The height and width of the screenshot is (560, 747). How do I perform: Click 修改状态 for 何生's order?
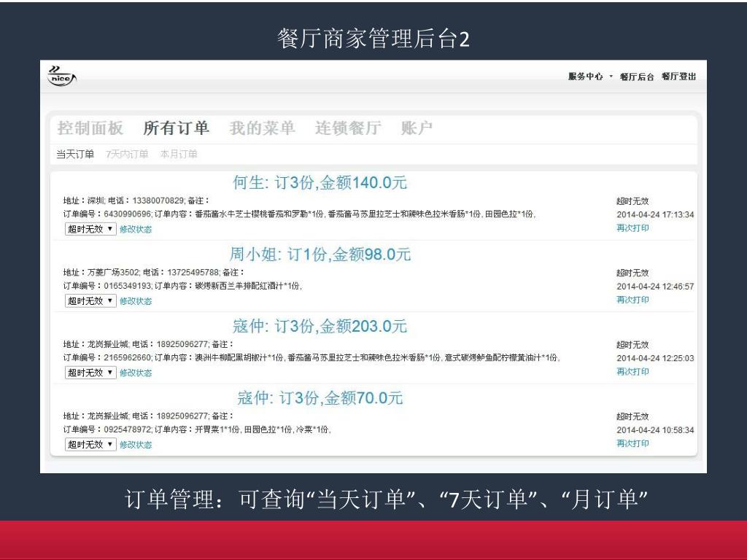point(136,229)
